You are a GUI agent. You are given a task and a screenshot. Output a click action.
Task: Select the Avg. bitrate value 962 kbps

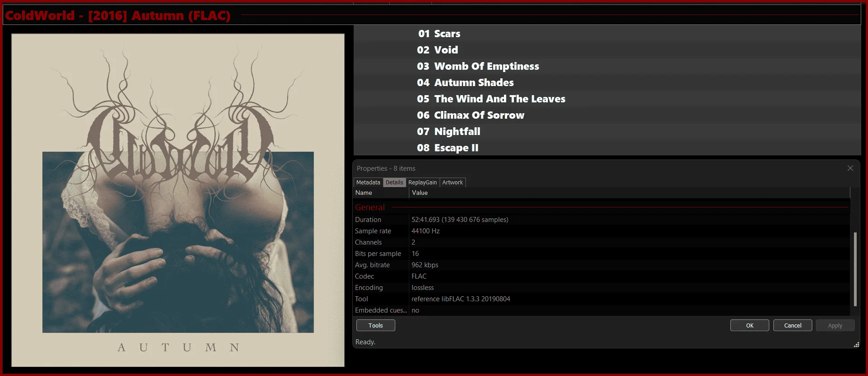pyautogui.click(x=425, y=265)
